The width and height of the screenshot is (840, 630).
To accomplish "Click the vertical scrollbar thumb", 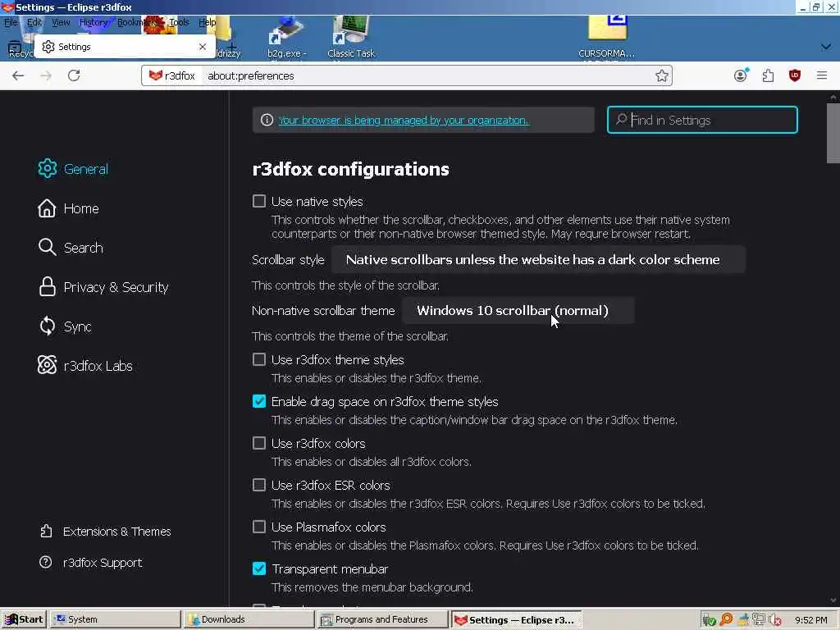I will tap(833, 133).
